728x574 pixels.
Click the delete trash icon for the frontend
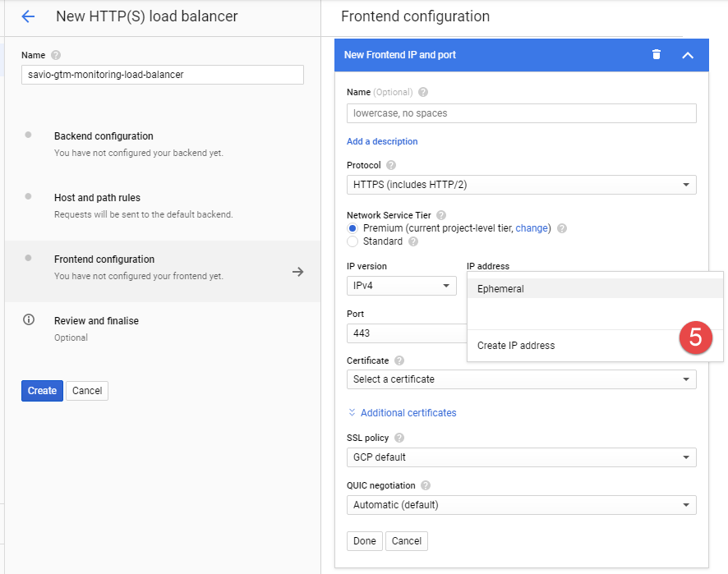(x=656, y=55)
